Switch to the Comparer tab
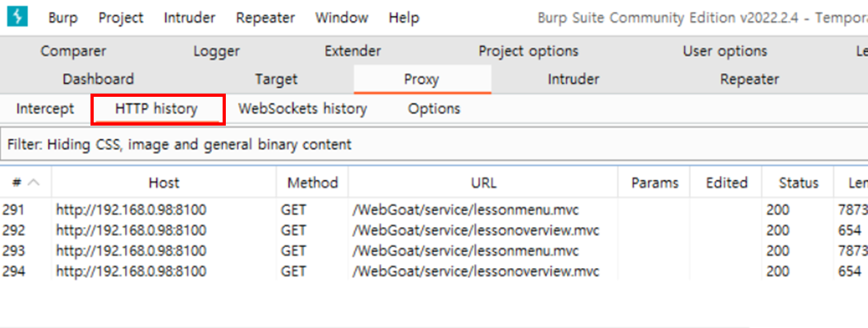 pos(74,51)
